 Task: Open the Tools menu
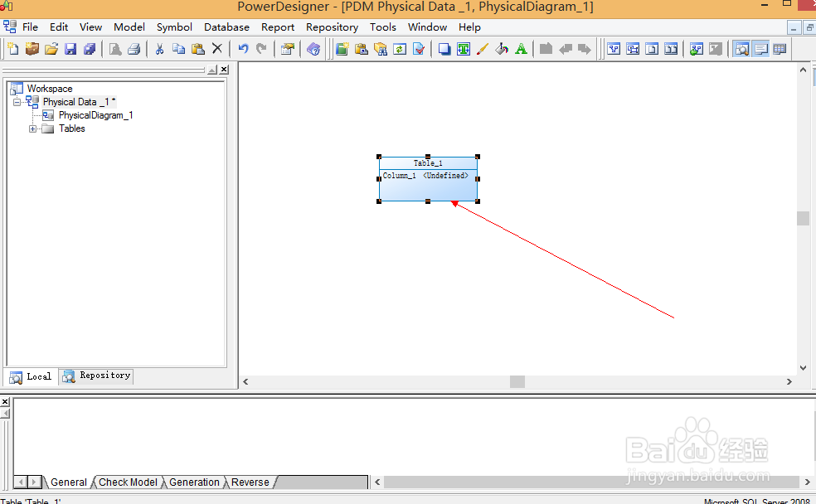pos(383,27)
